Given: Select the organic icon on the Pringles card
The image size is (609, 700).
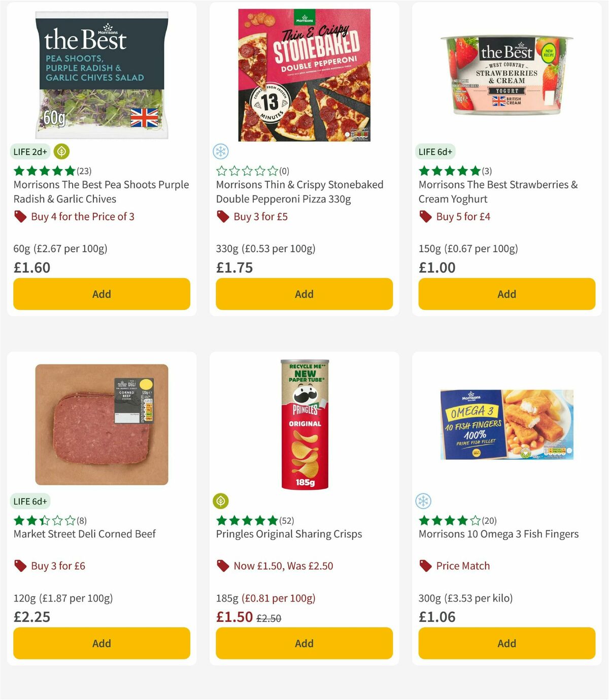Looking at the screenshot, I should pos(221,500).
